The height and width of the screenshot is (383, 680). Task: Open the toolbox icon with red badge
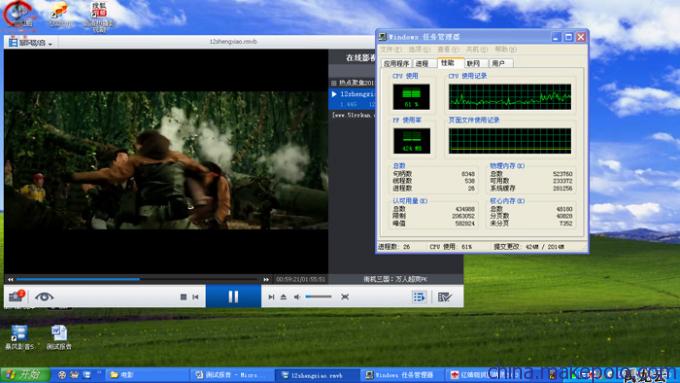point(16,296)
